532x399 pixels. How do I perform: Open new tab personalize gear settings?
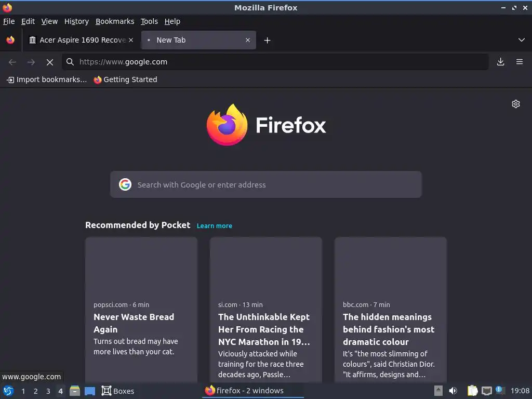516,104
